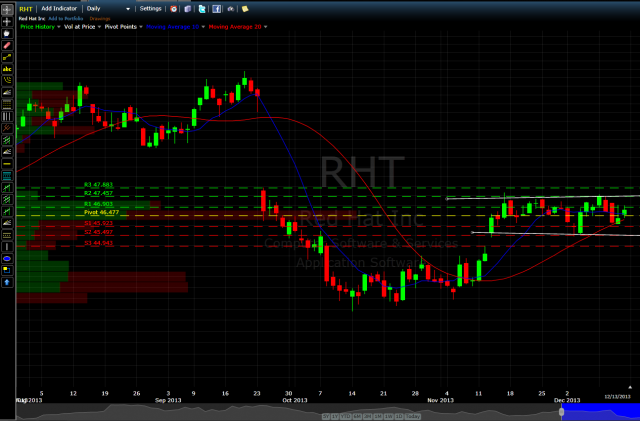This screenshot has width=640, height=421.
Task: Click the small triangle above the date
Action: pos(630,387)
